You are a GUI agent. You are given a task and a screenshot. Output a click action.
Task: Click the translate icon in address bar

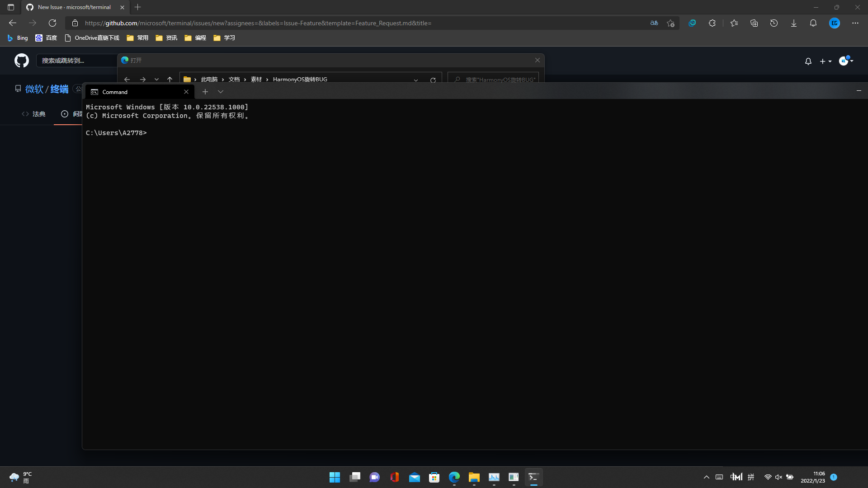pyautogui.click(x=654, y=23)
